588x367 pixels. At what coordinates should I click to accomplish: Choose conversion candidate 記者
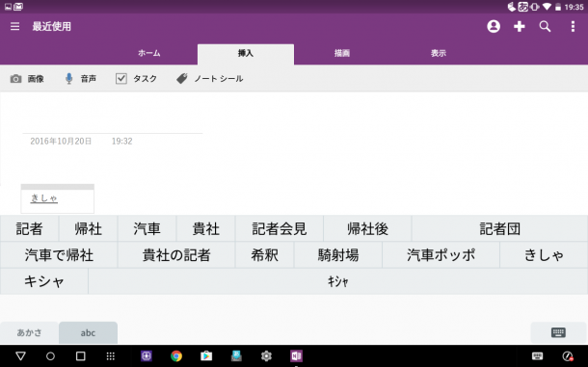click(29, 228)
